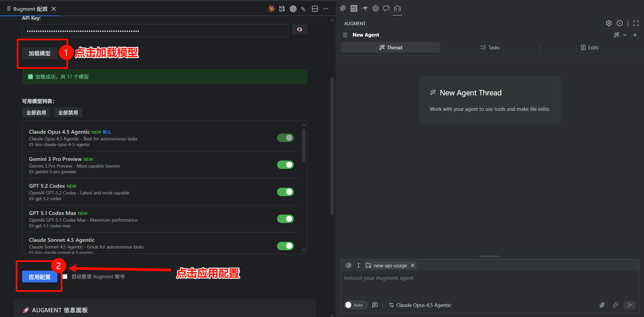Send the message with the arrow button
The height and width of the screenshot is (317, 644).
(x=630, y=305)
